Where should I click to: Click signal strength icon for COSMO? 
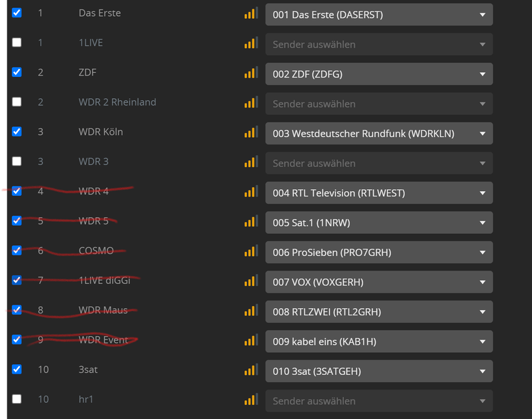(251, 251)
